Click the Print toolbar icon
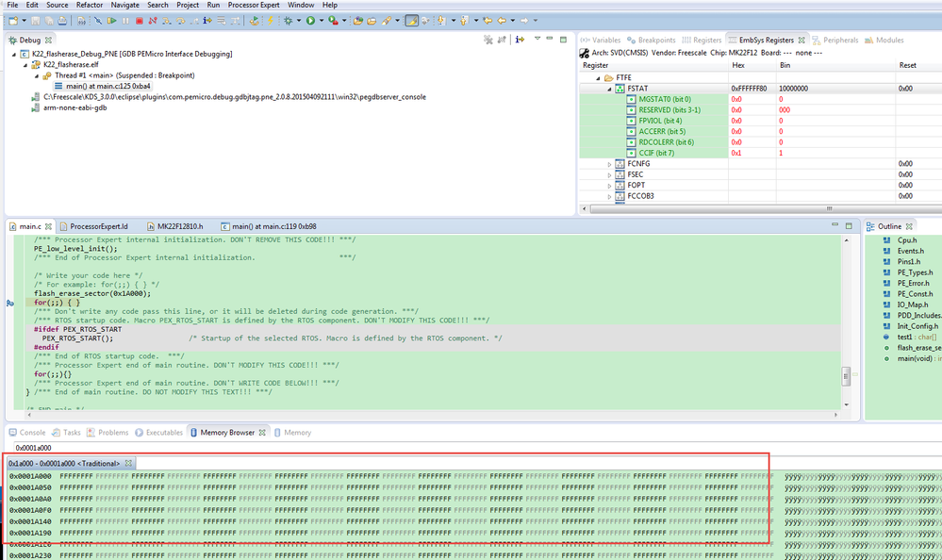 point(62,21)
